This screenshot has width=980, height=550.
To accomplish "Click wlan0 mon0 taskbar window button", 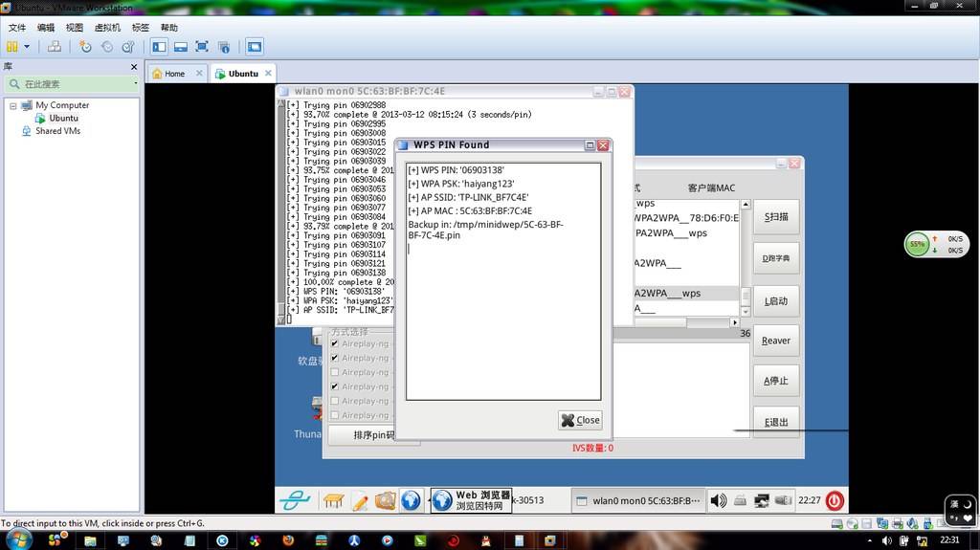I will click(x=638, y=500).
